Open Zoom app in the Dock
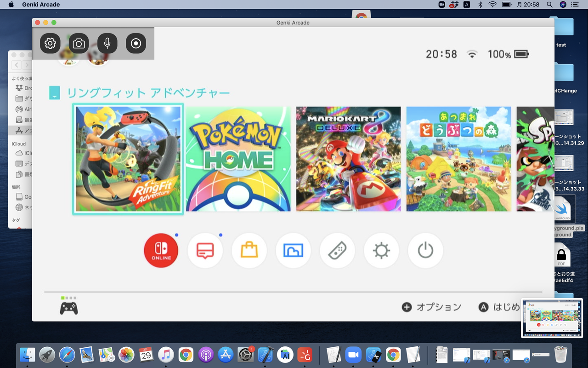This screenshot has width=588, height=368. tap(353, 354)
